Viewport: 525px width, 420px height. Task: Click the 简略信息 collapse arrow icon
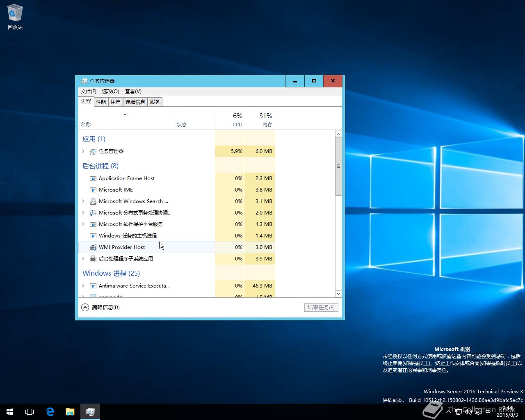pyautogui.click(x=85, y=307)
